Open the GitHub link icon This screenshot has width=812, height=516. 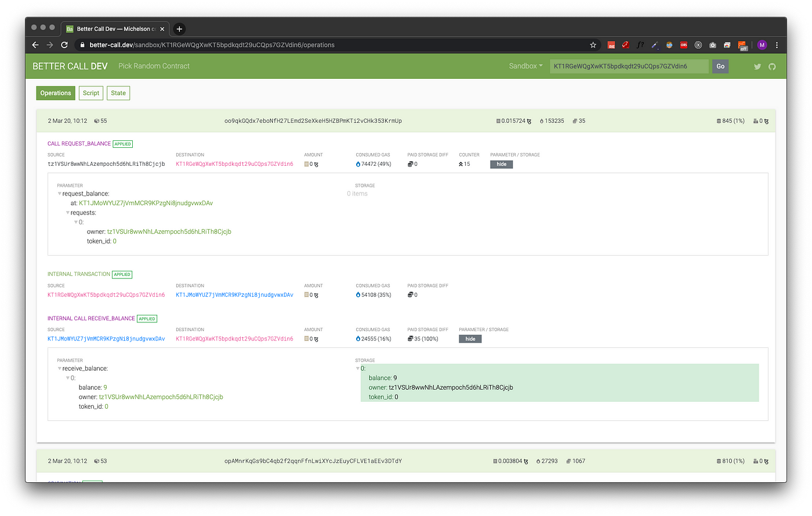pyautogui.click(x=772, y=67)
